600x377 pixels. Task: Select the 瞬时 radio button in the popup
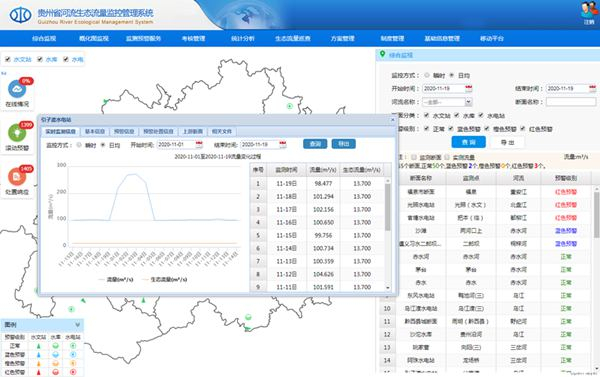point(79,145)
